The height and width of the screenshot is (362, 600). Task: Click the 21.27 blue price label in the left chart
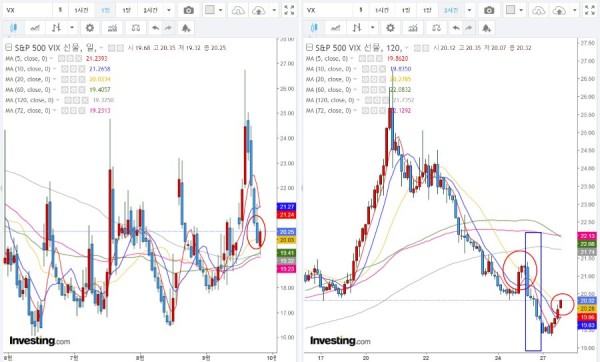point(286,207)
